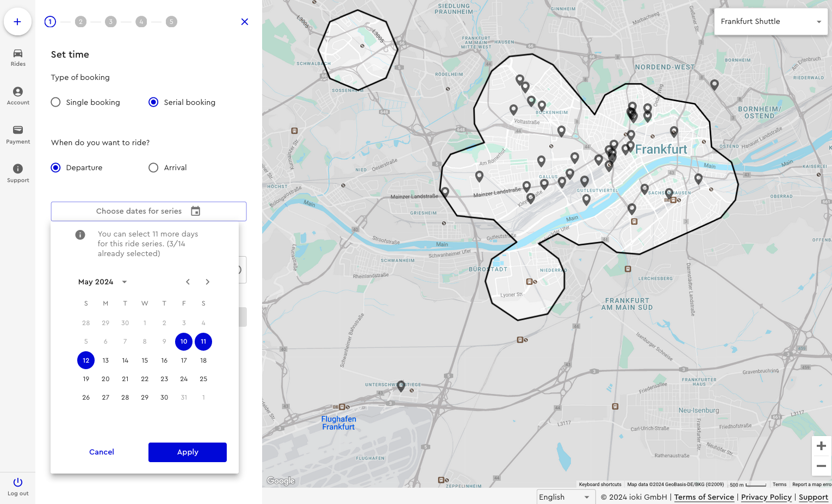Deselect May 11 in the calendar
This screenshot has height=504, width=832.
click(203, 341)
